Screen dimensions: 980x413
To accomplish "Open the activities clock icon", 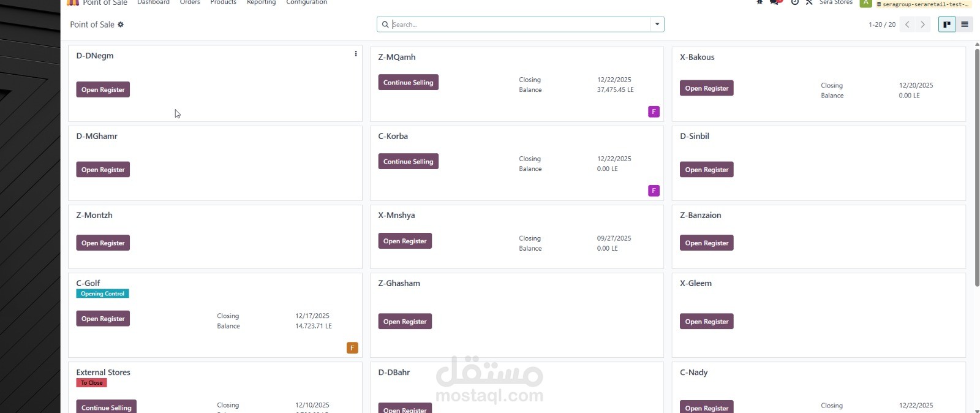I will 794,2.
